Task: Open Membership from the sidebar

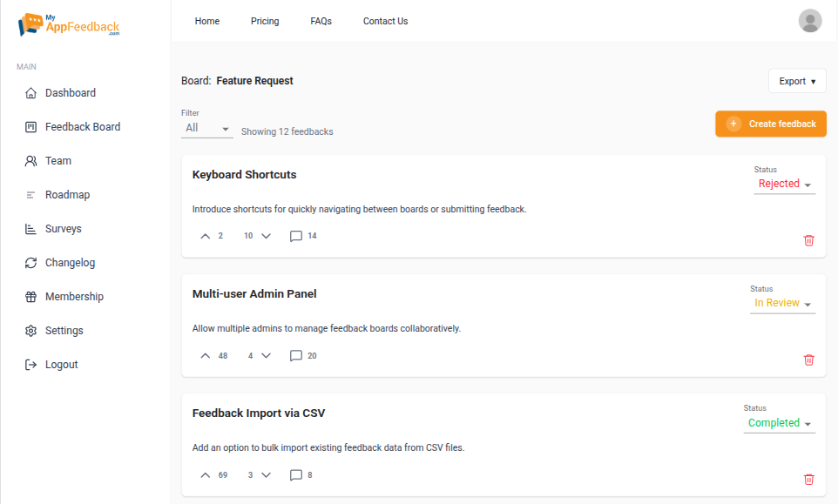Action: (29, 296)
